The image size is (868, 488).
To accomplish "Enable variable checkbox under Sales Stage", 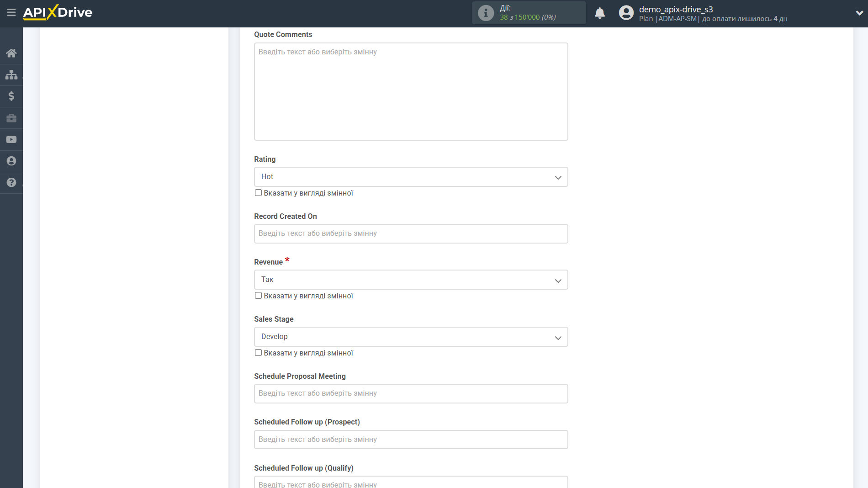I will [x=258, y=353].
